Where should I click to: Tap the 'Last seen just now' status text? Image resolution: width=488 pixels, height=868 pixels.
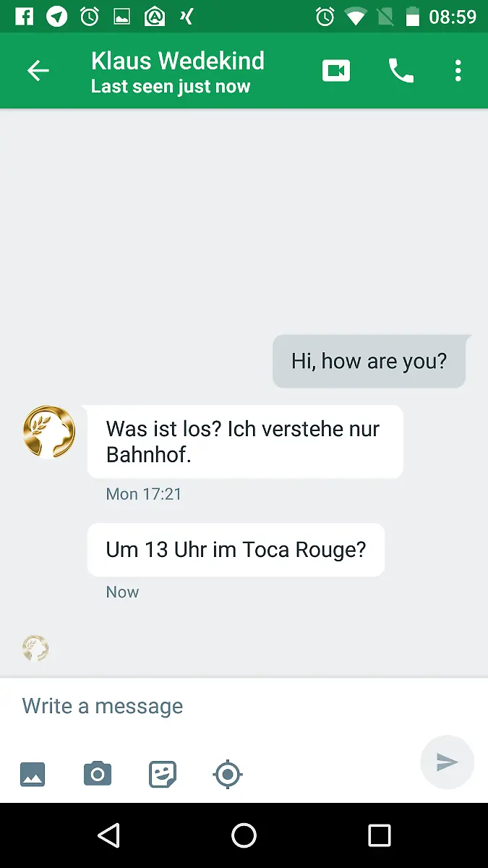coord(171,87)
